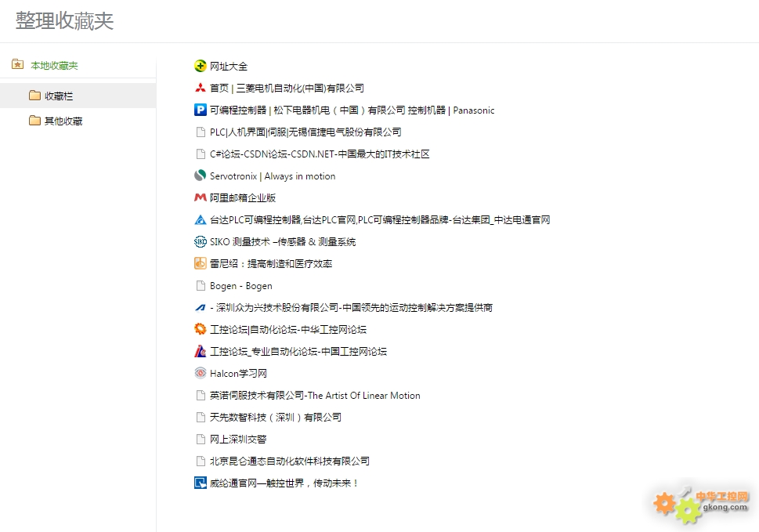Image resolution: width=759 pixels, height=532 pixels.
Task: Select the 网上深圳交警 entry
Action: pos(238,439)
